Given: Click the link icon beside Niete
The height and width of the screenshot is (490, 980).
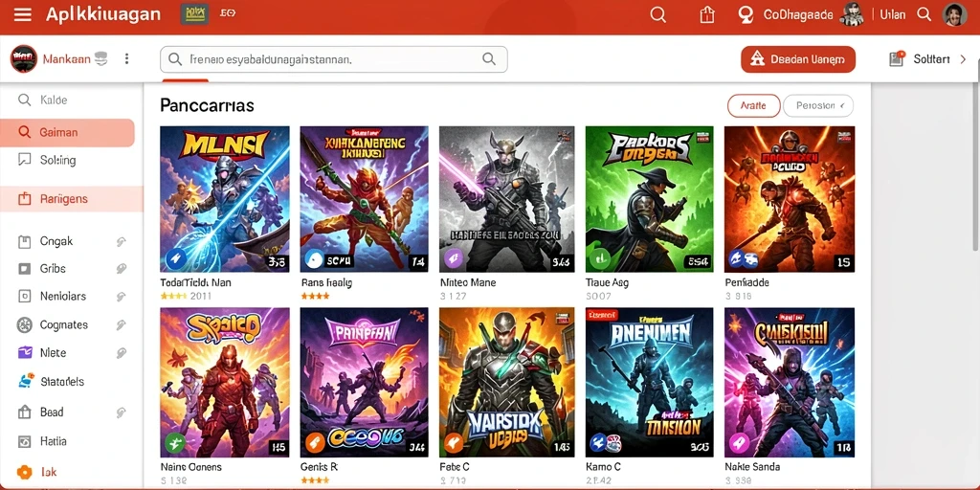Looking at the screenshot, I should coord(122,353).
